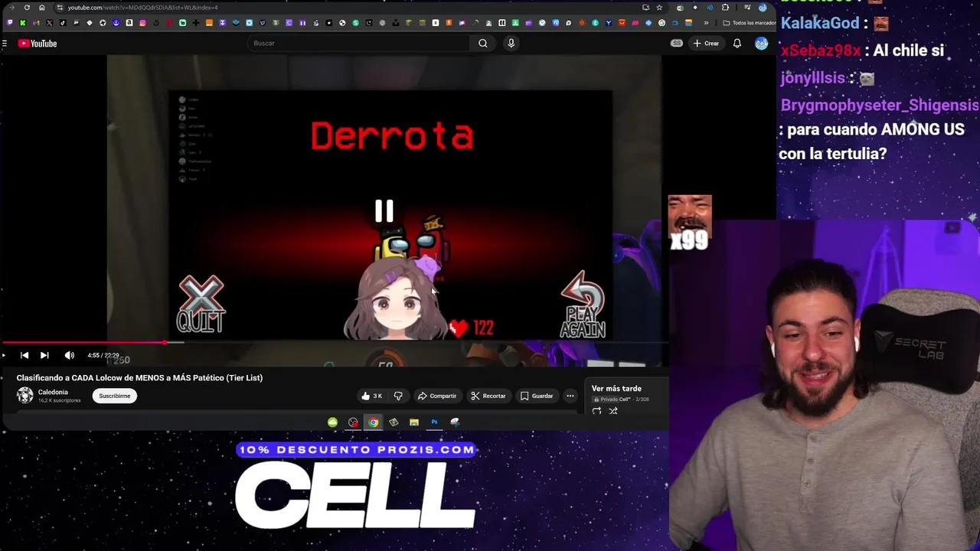Click the YouTube search magnifier button

click(x=483, y=44)
